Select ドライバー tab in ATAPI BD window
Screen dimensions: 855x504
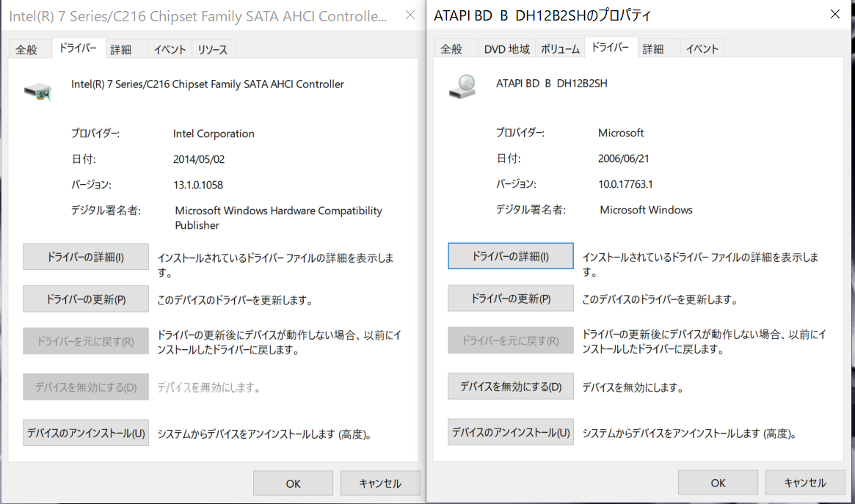tap(611, 48)
